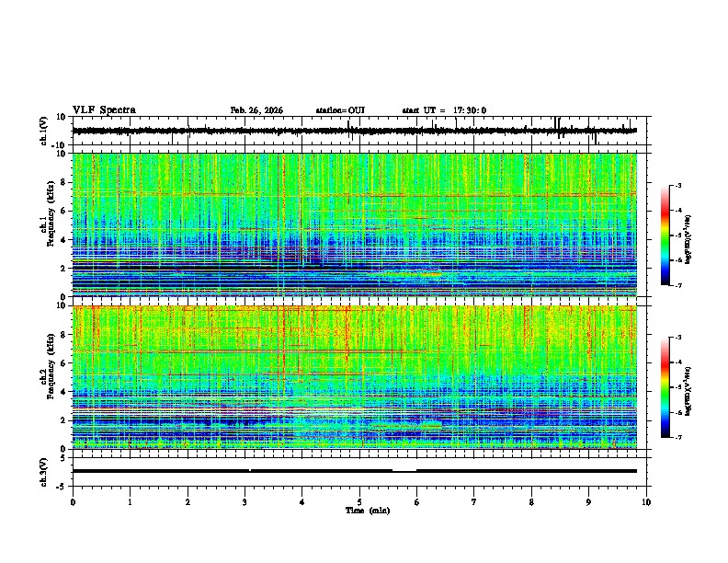
Task: Click the time axis tick label '9'
Action: (588, 502)
